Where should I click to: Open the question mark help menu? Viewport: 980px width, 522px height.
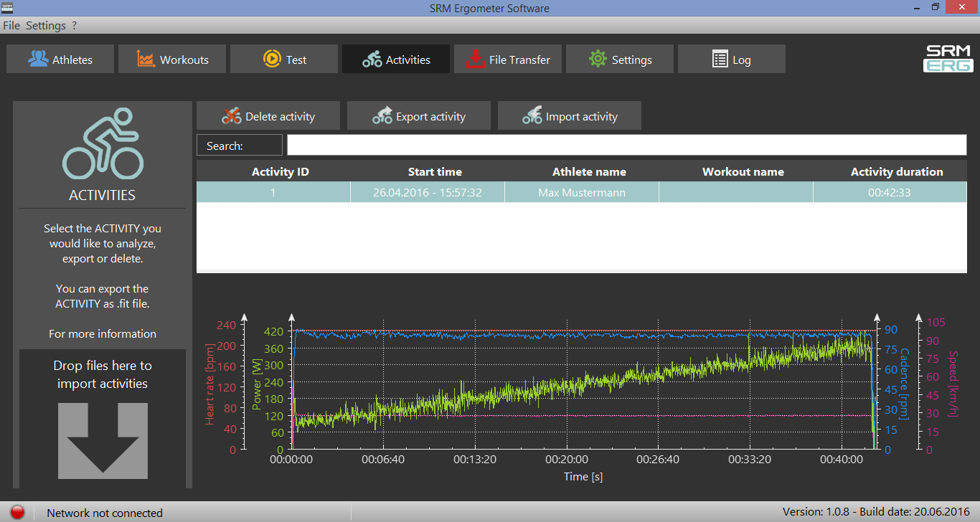tap(75, 26)
